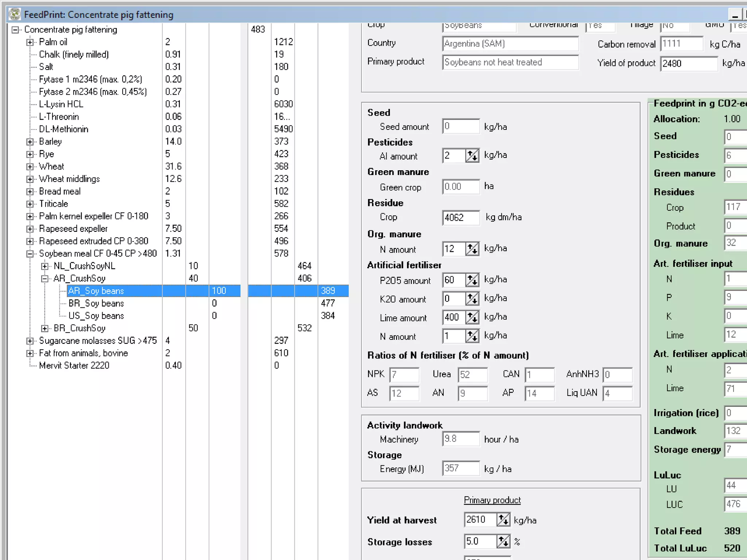Select BR_Soy beans in the tree

tap(96, 303)
